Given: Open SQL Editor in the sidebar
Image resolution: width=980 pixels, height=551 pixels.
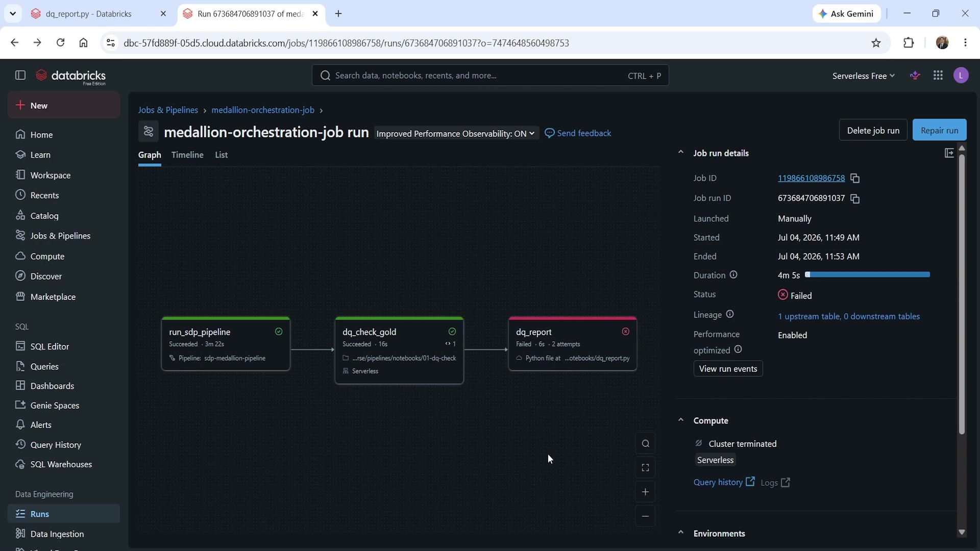Looking at the screenshot, I should pos(64,346).
